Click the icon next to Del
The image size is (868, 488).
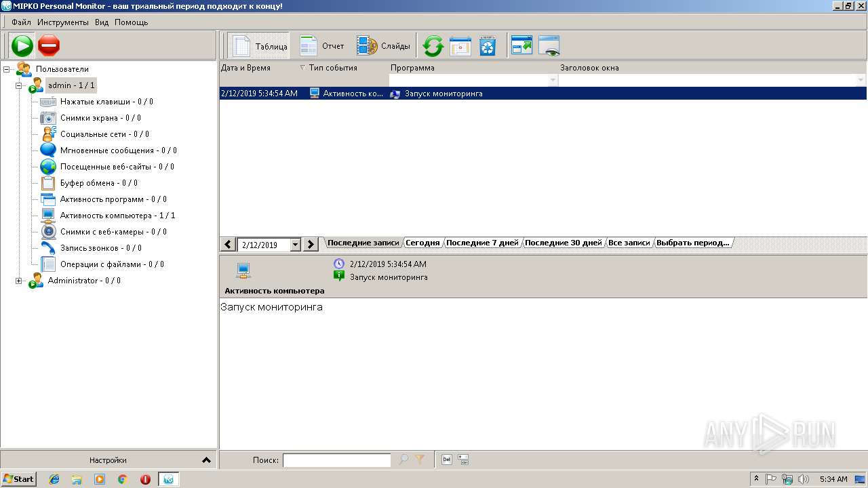pyautogui.click(x=464, y=460)
